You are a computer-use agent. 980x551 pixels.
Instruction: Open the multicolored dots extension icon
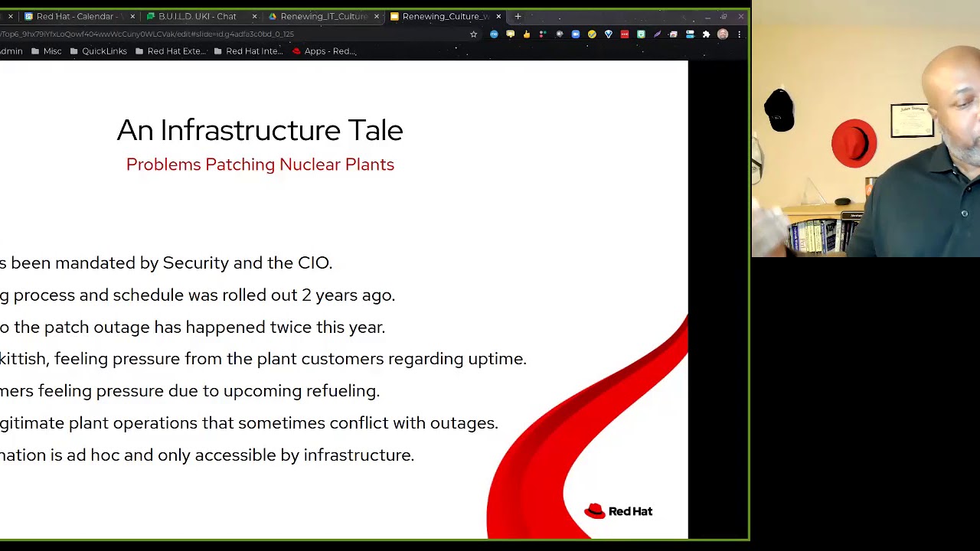543,34
